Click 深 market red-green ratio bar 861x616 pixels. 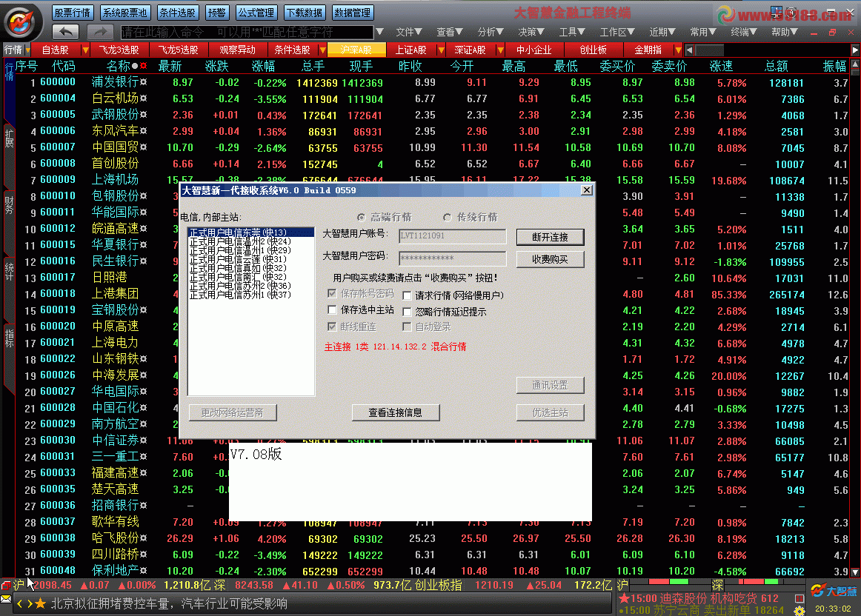(x=758, y=581)
